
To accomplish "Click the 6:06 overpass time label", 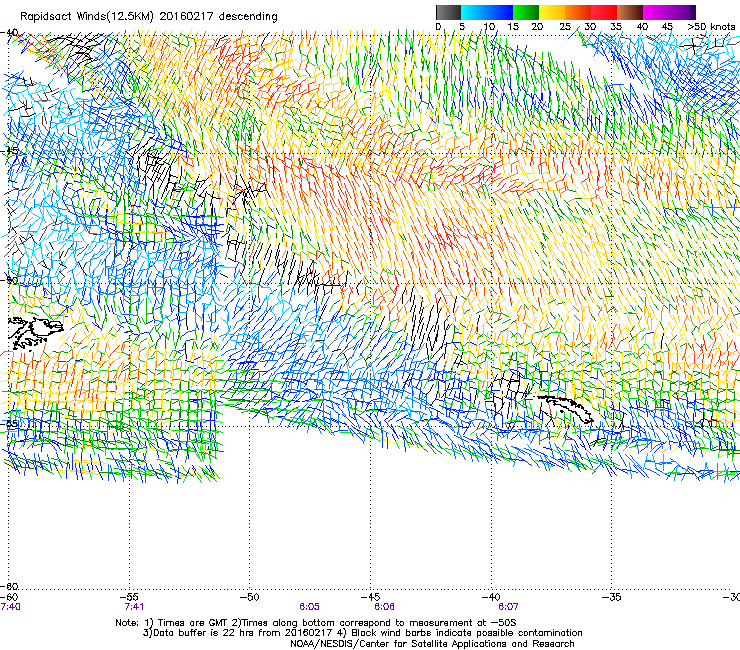I will (384, 607).
